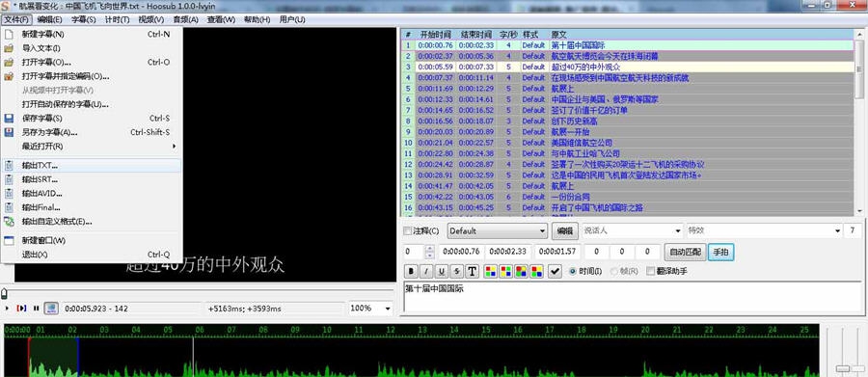Click the layer number spinner arrows

click(x=429, y=252)
